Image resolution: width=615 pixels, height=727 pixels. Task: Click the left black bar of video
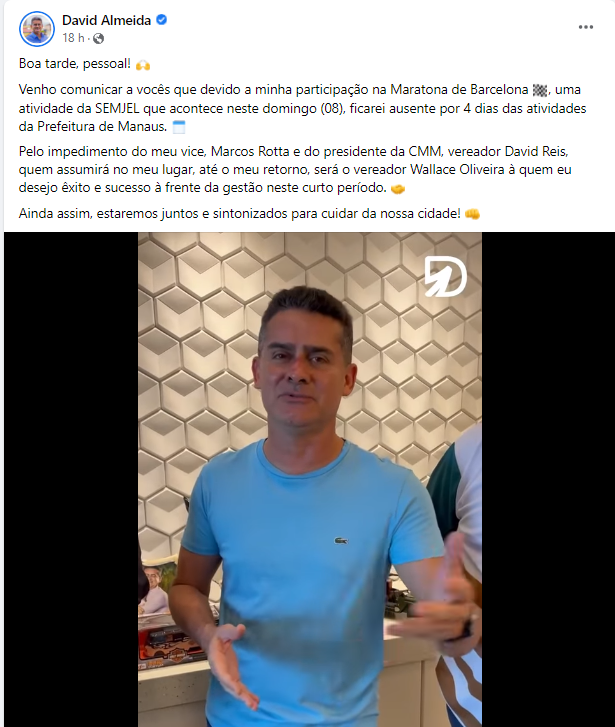point(71,479)
